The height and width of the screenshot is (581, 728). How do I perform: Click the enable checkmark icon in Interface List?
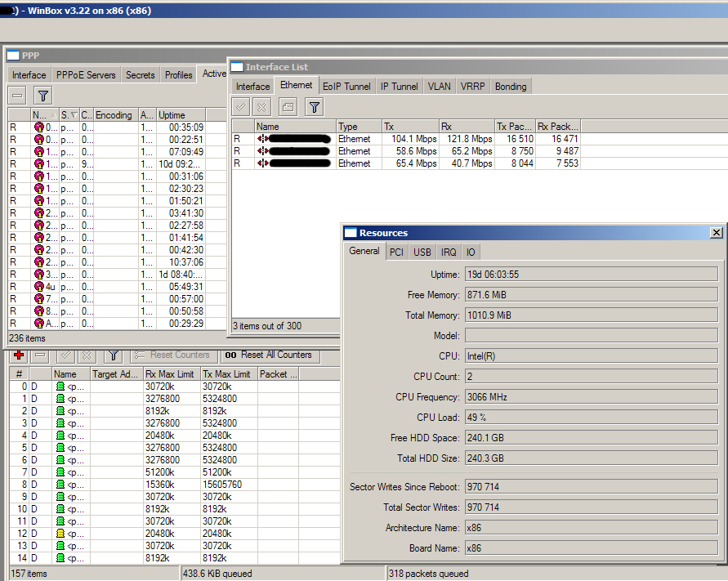[x=241, y=106]
